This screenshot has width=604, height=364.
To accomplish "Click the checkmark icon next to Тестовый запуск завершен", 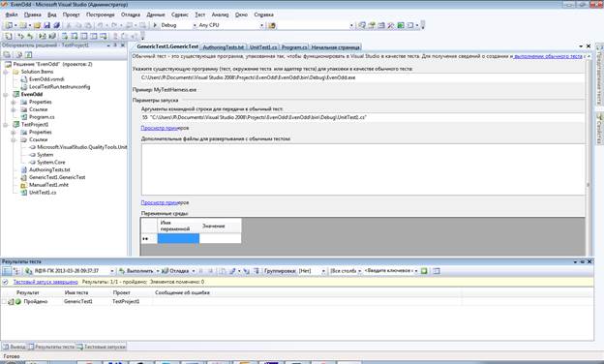I will (6, 282).
